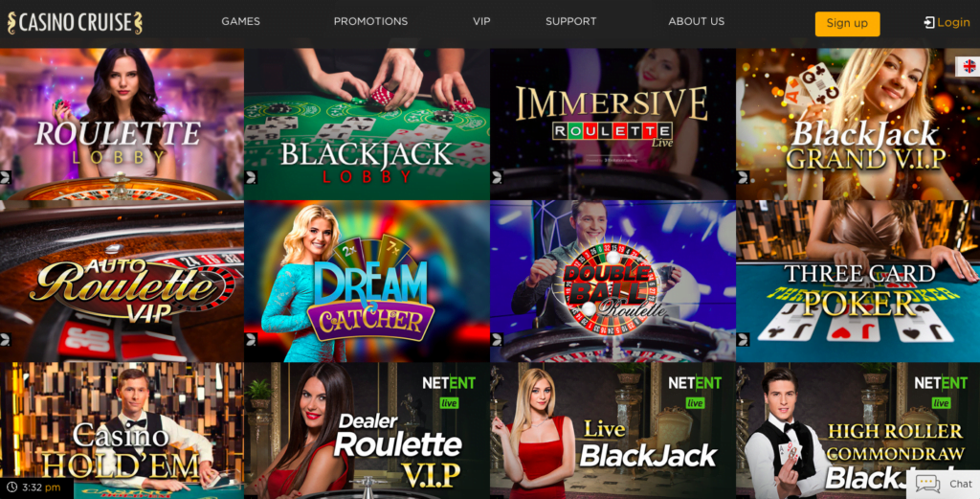The image size is (980, 499).
Task: Click the Casino Cruise logo
Action: click(75, 23)
